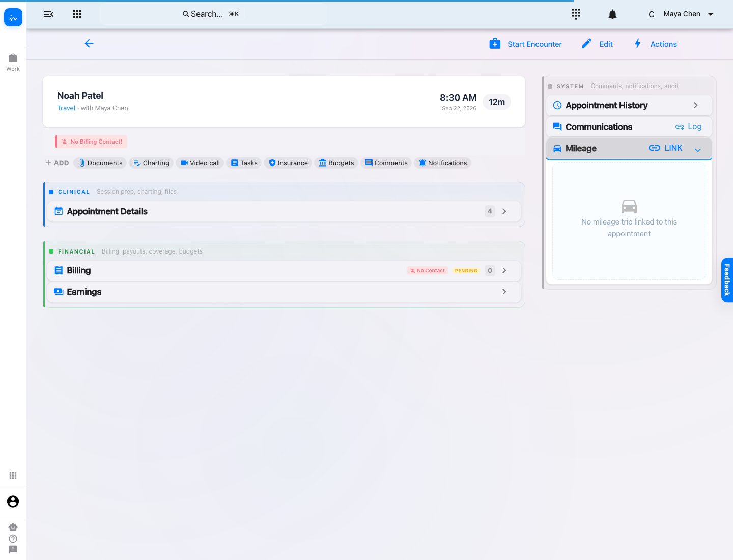
Task: Open the Video call chip
Action: click(x=200, y=163)
